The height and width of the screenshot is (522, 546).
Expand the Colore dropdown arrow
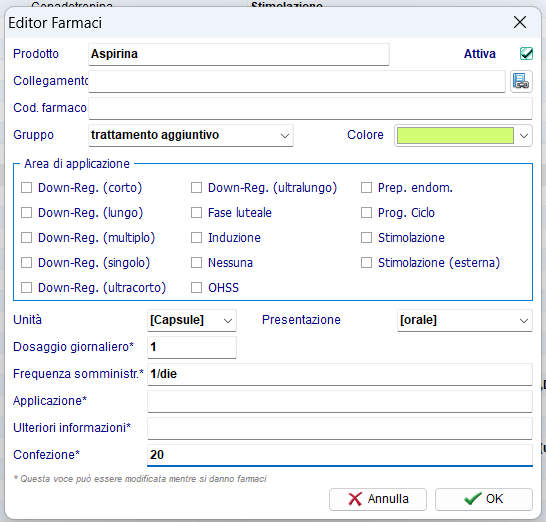[x=524, y=135]
